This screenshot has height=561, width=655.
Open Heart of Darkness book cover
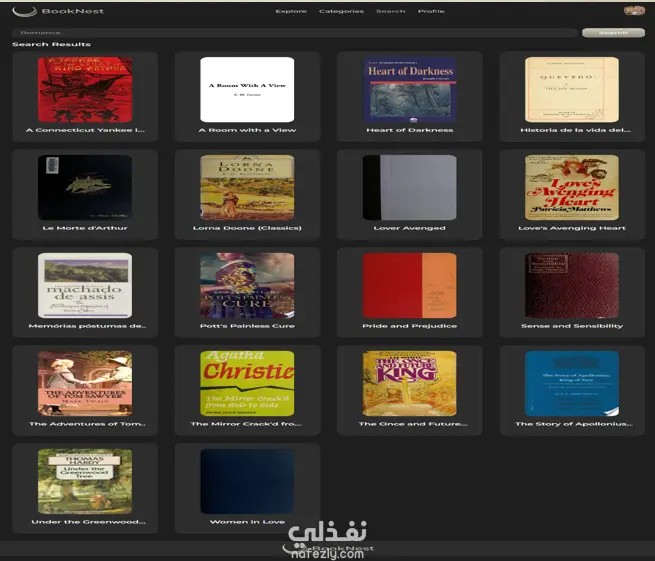(x=410, y=90)
